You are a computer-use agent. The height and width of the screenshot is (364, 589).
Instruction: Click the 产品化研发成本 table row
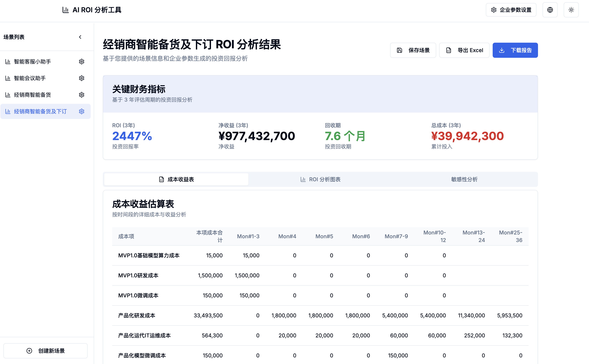coord(137,315)
